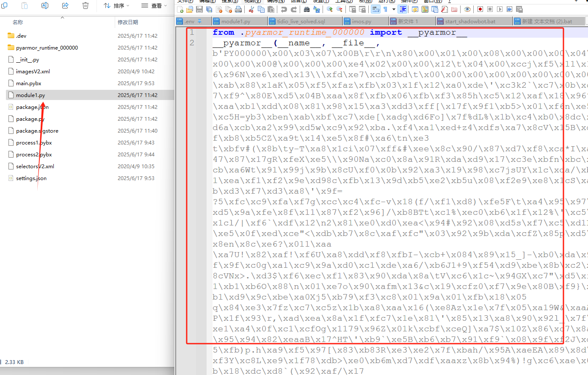588x375 pixels.
Task: Toggle synchronized horizontal scrolling
Action: coord(362,9)
